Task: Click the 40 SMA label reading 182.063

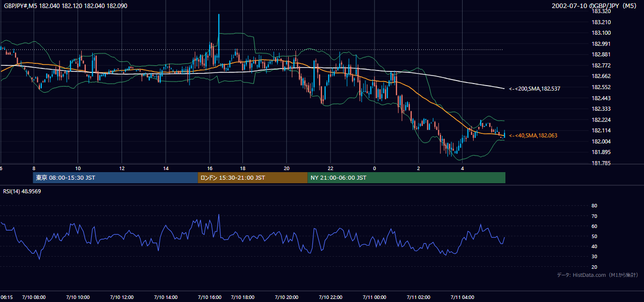Action: (533, 135)
